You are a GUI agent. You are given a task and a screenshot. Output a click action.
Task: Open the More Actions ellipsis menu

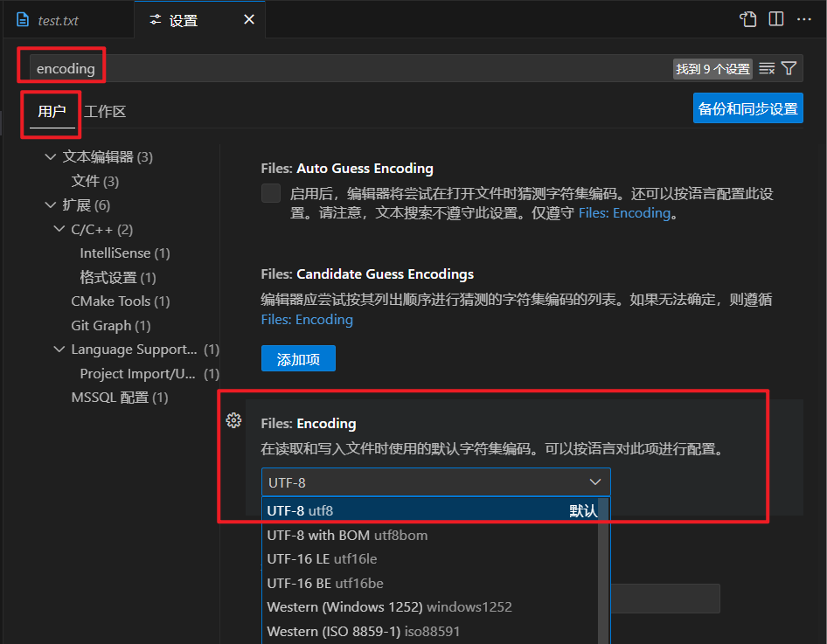point(804,19)
